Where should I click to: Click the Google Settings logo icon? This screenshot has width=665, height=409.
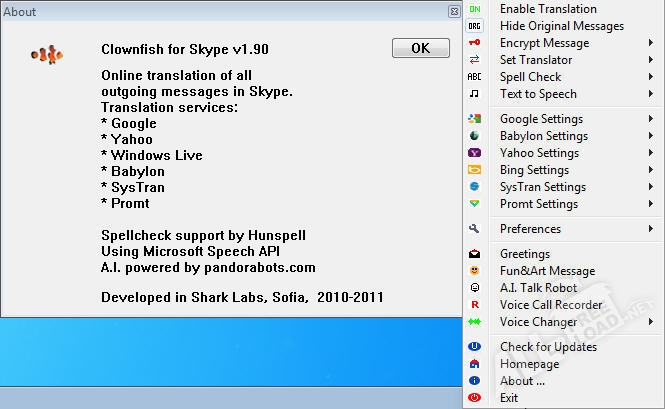coord(475,119)
